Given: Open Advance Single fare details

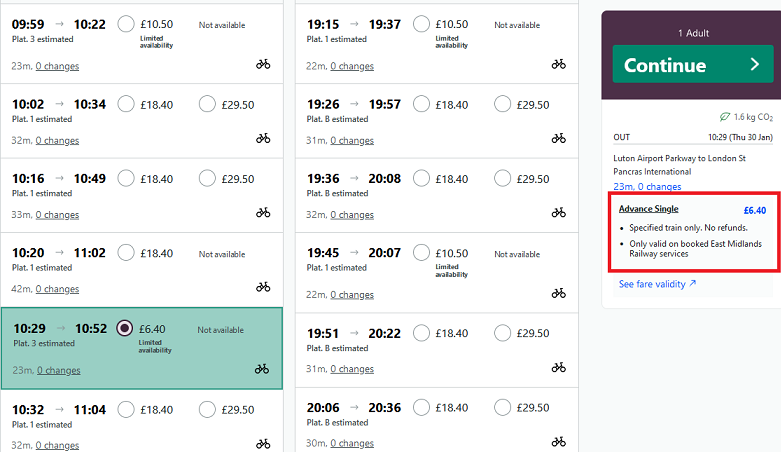Looking at the screenshot, I should 649,209.
